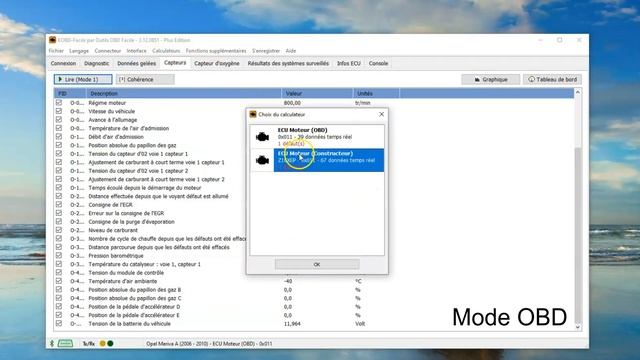The image size is (640, 360).
Task: Toggle the Température d'air ambiante checkbox
Action: point(59,281)
